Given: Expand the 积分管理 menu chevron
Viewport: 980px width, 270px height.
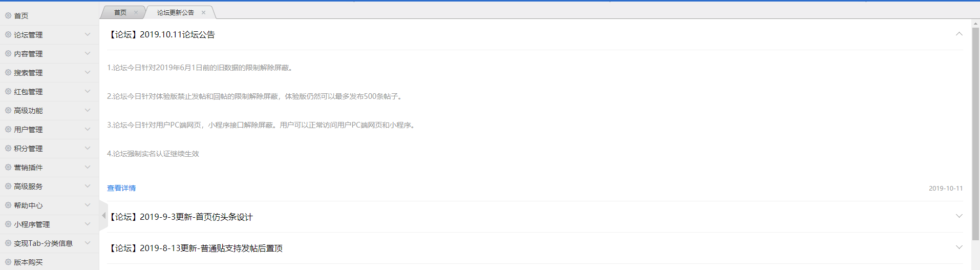Looking at the screenshot, I should coord(88,149).
